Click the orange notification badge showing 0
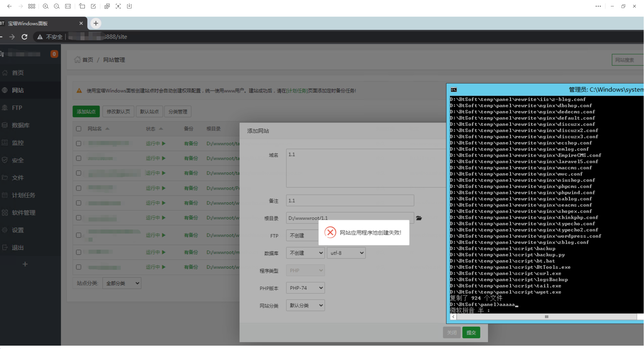Image resolution: width=644 pixels, height=349 pixels. tap(54, 54)
